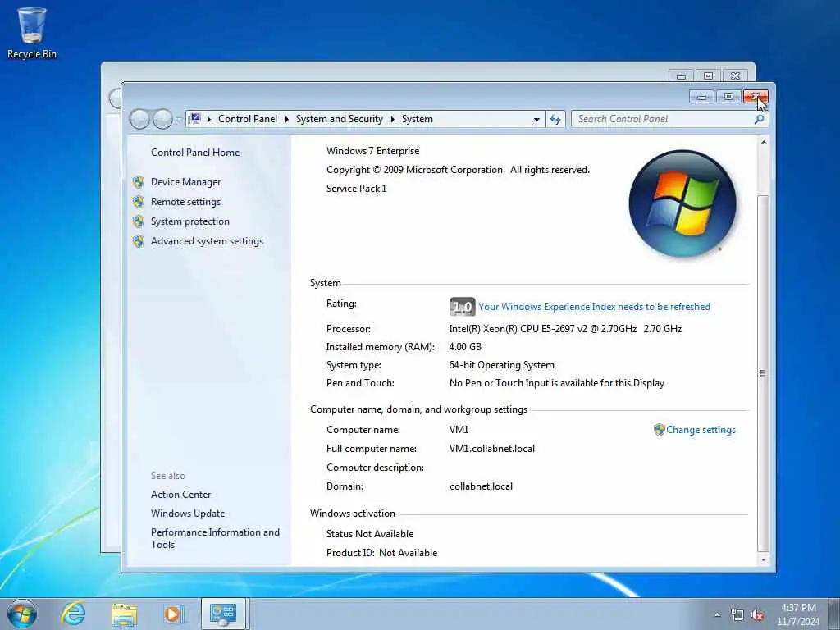Viewport: 840px width, 630px height.
Task: Expand arrow before System and Security
Action: tap(286, 119)
